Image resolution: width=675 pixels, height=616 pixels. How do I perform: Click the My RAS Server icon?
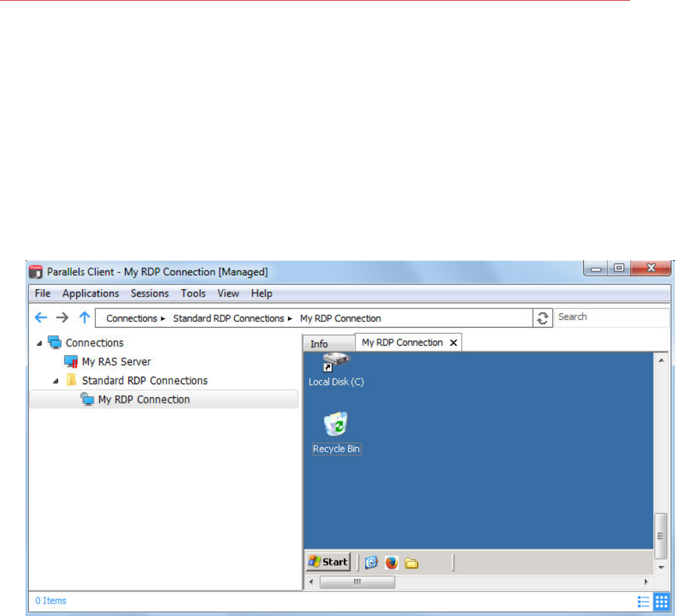pos(71,361)
